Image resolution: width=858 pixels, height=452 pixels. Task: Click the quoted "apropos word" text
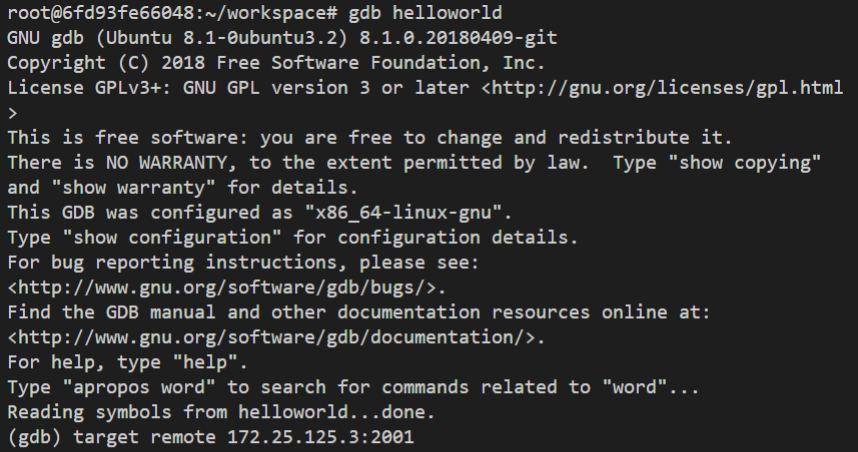[x=138, y=387]
